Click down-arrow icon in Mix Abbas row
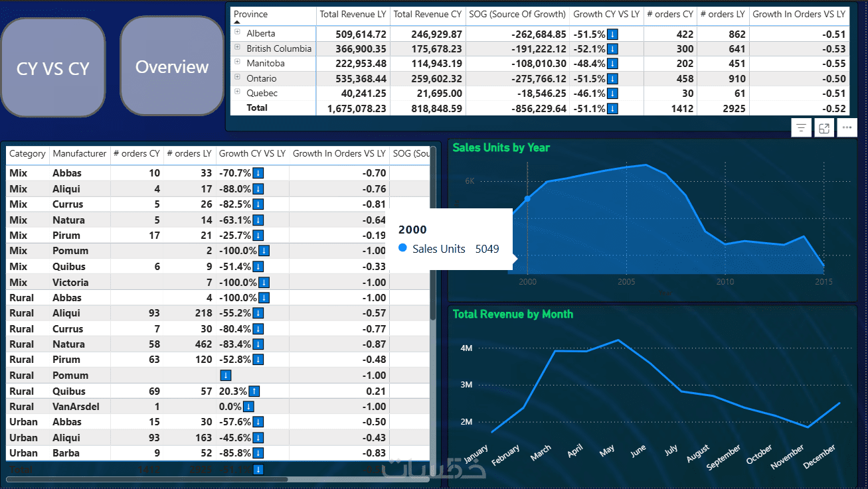This screenshot has height=489, width=868. point(258,173)
